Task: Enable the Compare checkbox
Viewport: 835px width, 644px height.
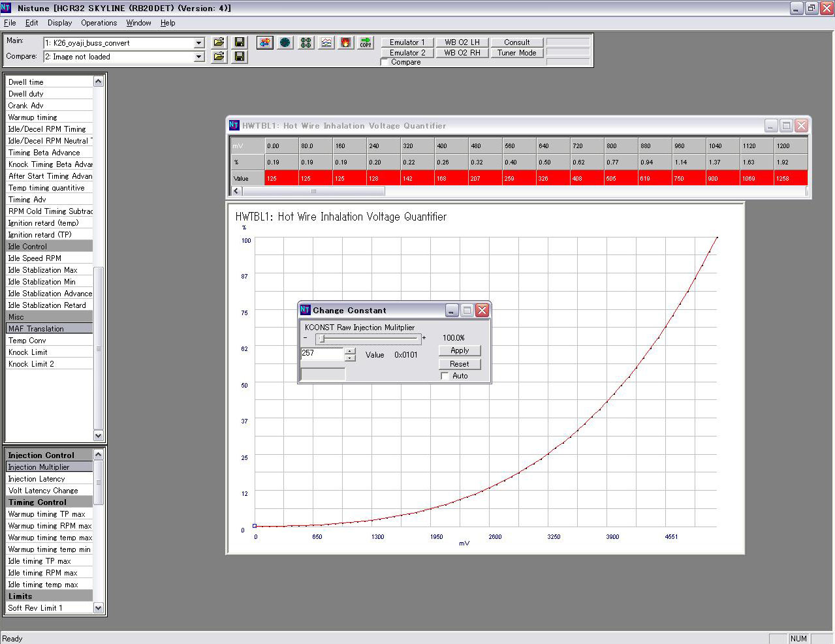Action: tap(385, 62)
